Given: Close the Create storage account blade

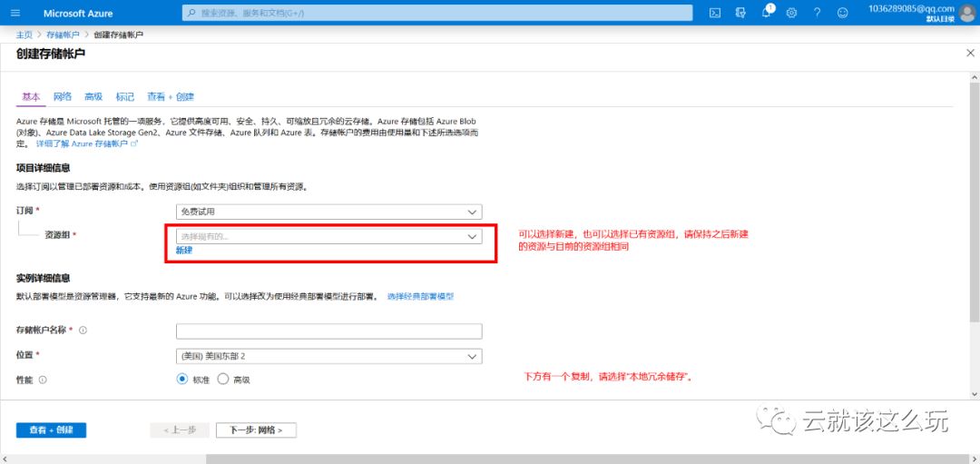Looking at the screenshot, I should pyautogui.click(x=970, y=54).
